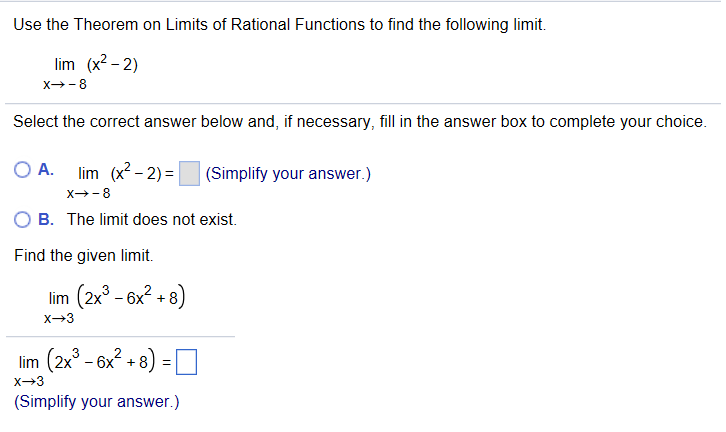This screenshot has height=432, width=726.
Task: Click the bold 'A.' option label
Action: point(46,169)
